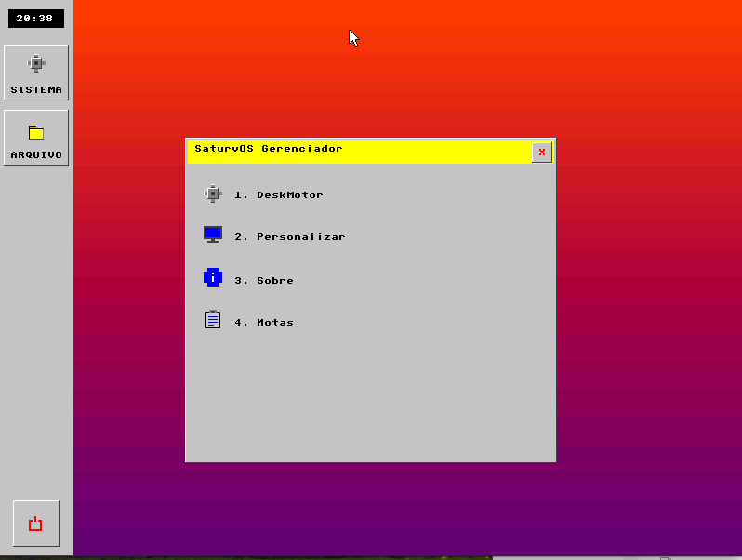Open the "1. DeskMotor" text entry
The image size is (742, 560).
[279, 195]
